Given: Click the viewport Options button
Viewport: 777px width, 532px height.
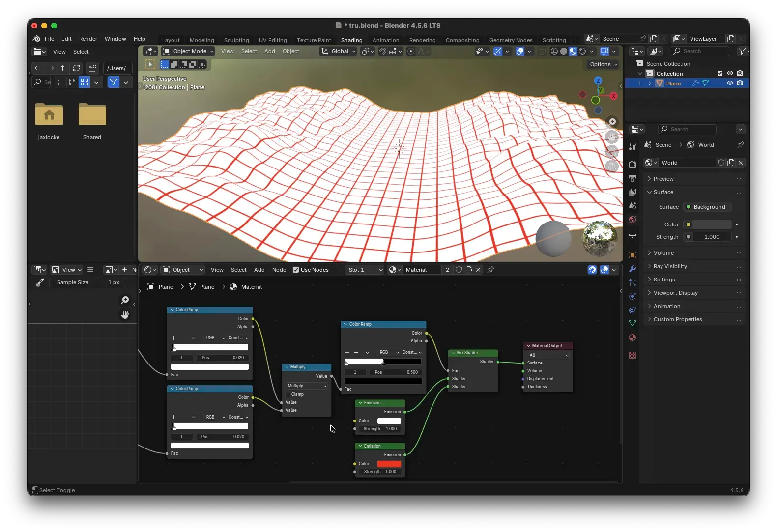Looking at the screenshot, I should click(x=603, y=64).
